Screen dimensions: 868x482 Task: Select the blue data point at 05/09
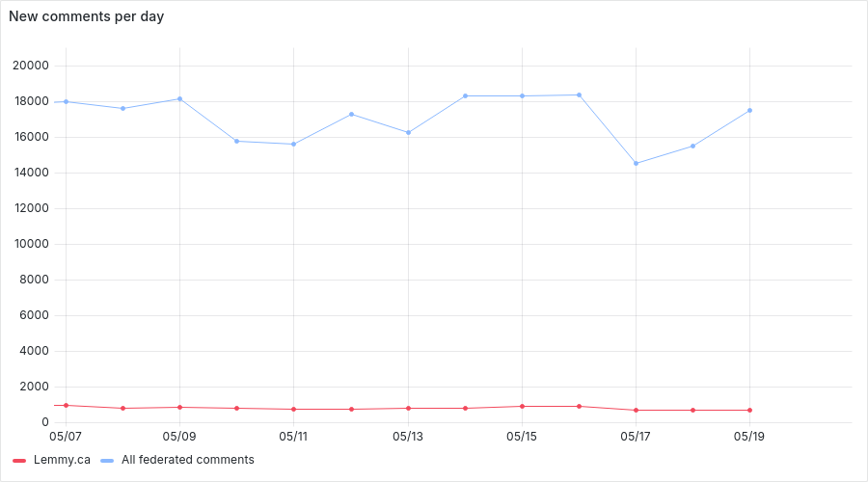180,99
